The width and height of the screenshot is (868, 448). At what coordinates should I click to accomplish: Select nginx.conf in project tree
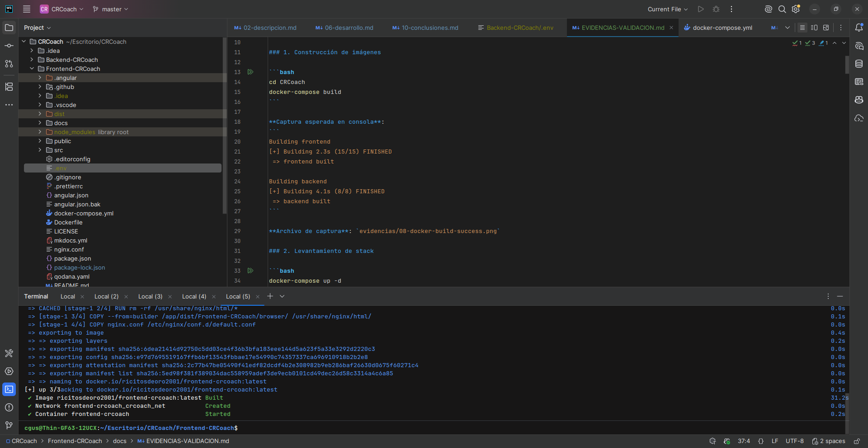tap(69, 249)
